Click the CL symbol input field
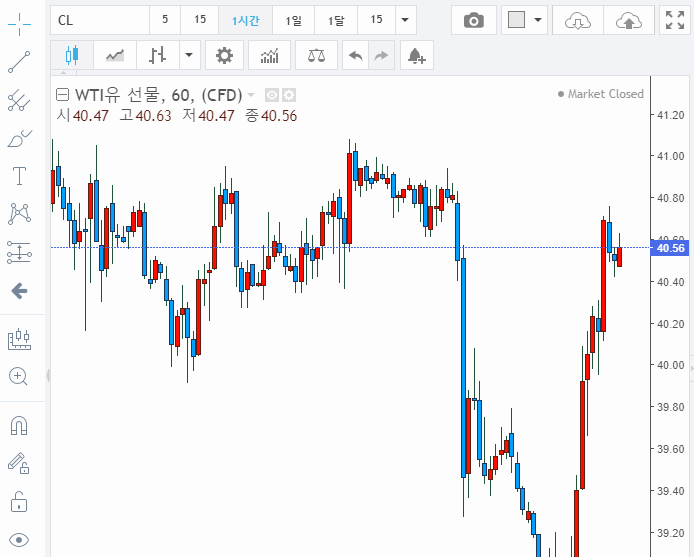 100,20
